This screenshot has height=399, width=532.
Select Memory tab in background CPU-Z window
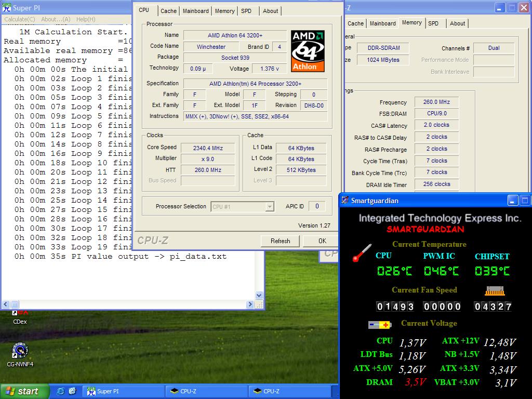pos(412,23)
